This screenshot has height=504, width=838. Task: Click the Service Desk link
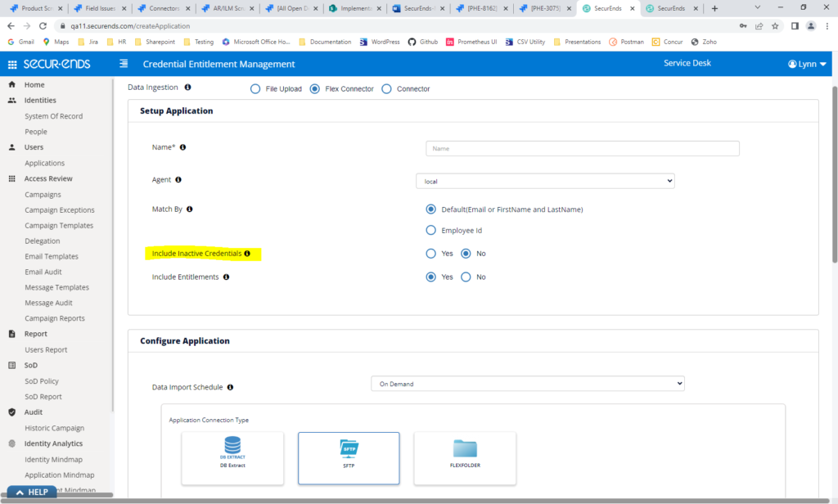point(687,63)
